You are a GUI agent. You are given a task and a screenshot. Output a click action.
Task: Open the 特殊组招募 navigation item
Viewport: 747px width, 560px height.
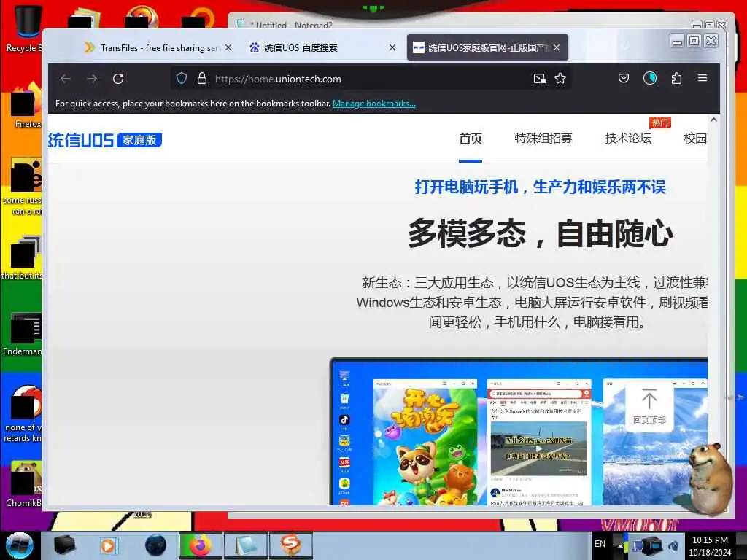coord(543,139)
